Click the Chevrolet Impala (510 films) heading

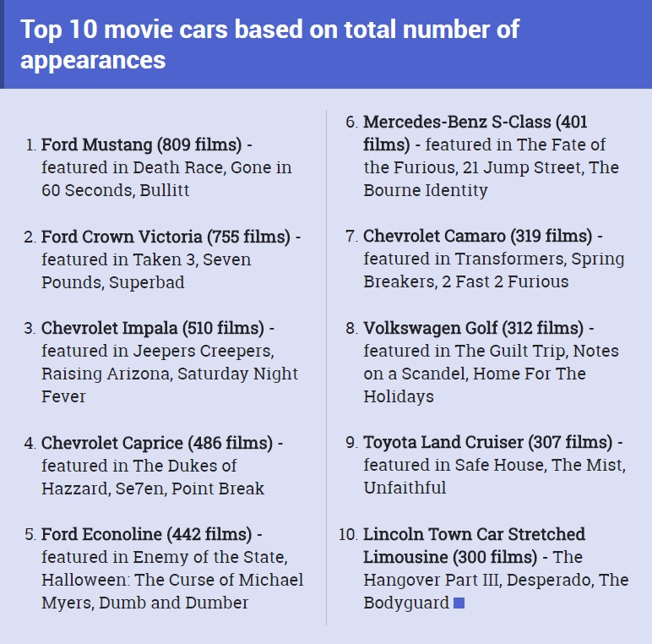152,328
